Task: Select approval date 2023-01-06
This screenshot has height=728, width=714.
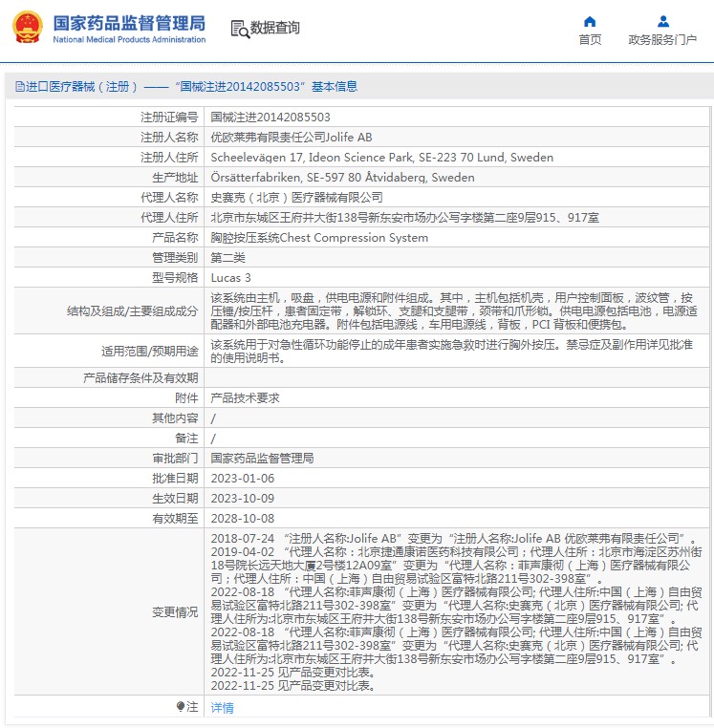Action: pos(243,479)
